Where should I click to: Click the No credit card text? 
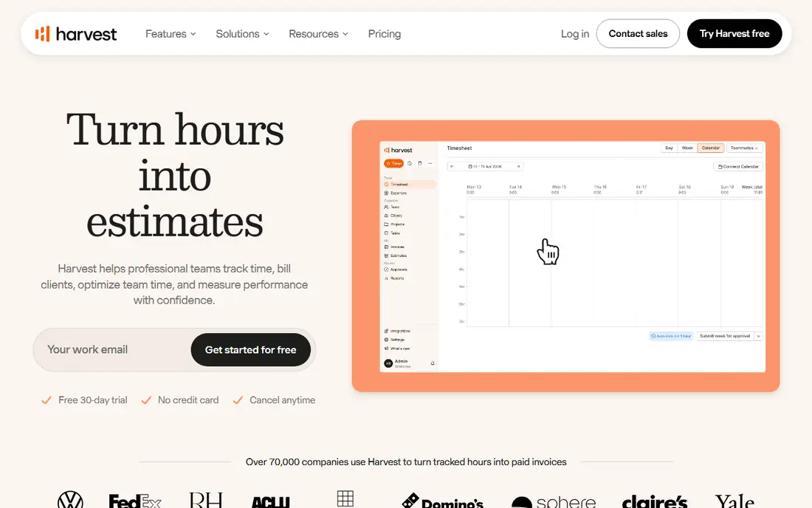[188, 399]
